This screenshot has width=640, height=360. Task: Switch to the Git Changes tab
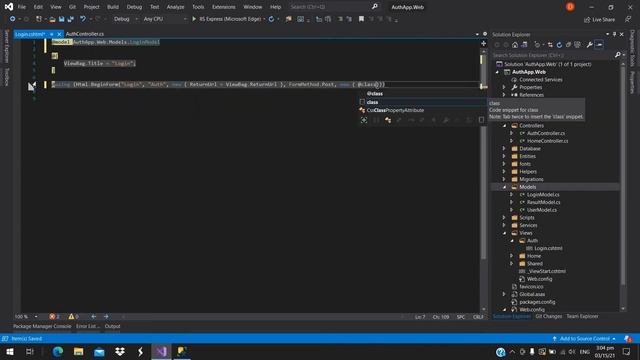pos(549,316)
